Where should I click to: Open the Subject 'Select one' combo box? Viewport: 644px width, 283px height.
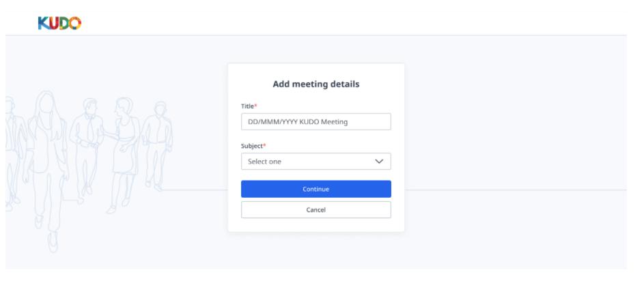(316, 161)
